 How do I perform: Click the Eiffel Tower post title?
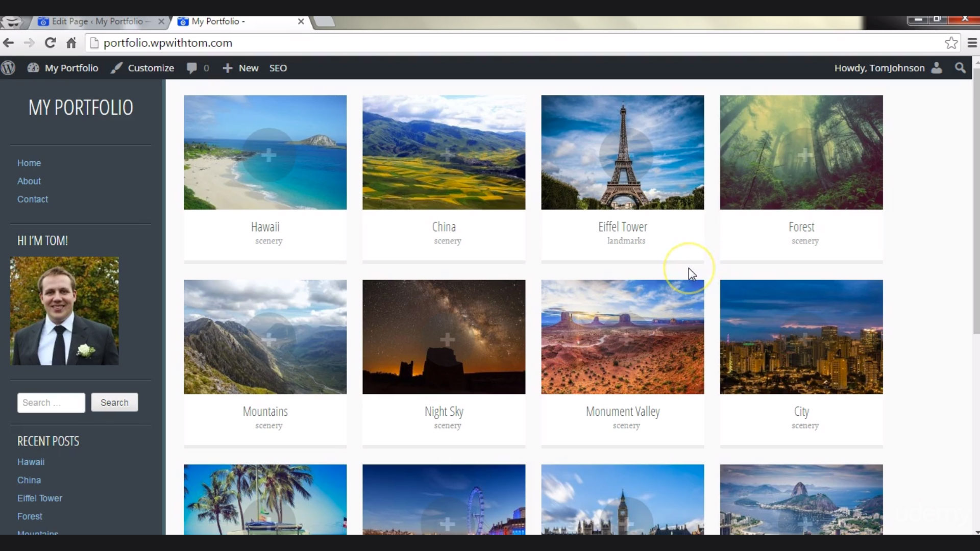pyautogui.click(x=622, y=227)
